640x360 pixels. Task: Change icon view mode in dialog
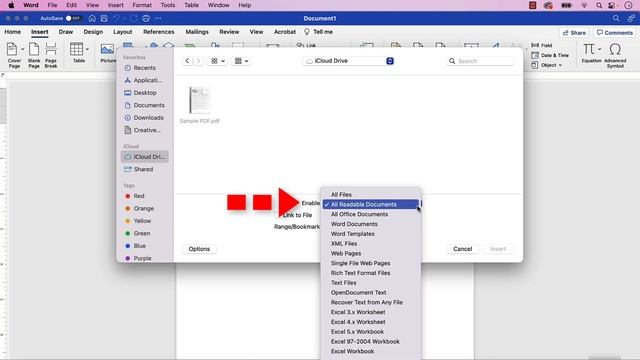[218, 61]
